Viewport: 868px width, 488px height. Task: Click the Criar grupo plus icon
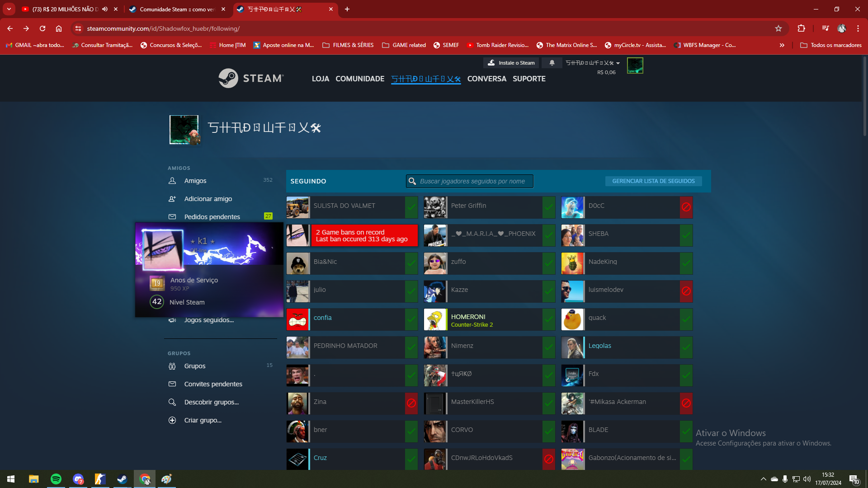point(172,420)
